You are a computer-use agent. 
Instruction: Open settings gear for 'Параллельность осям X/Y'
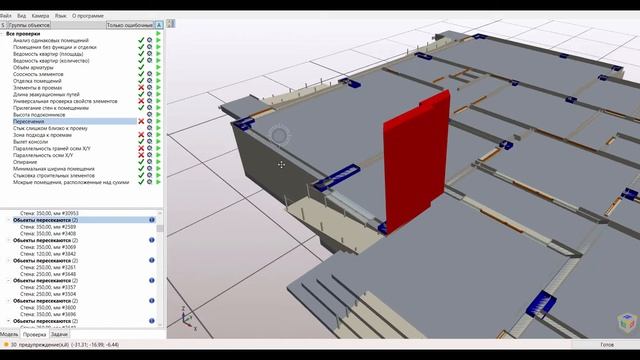150,155
